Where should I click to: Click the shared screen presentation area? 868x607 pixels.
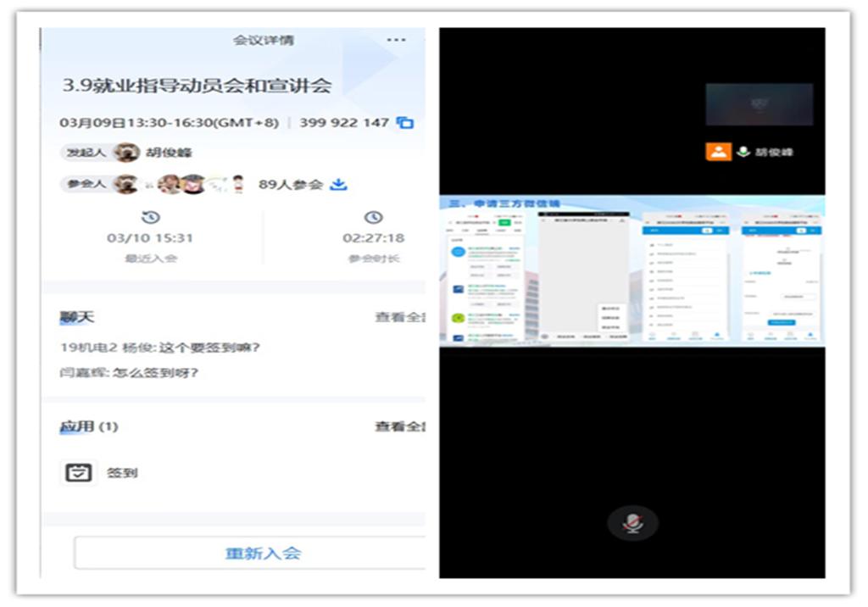click(632, 271)
